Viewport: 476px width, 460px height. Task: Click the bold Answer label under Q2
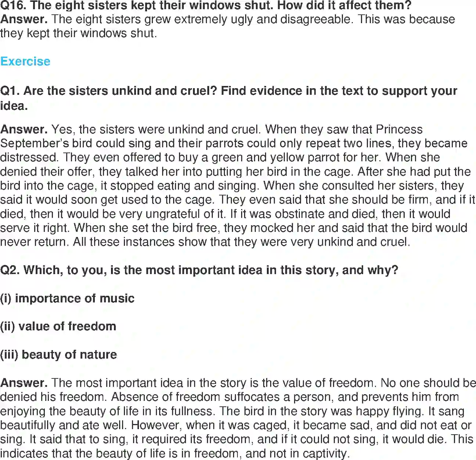click(24, 383)
